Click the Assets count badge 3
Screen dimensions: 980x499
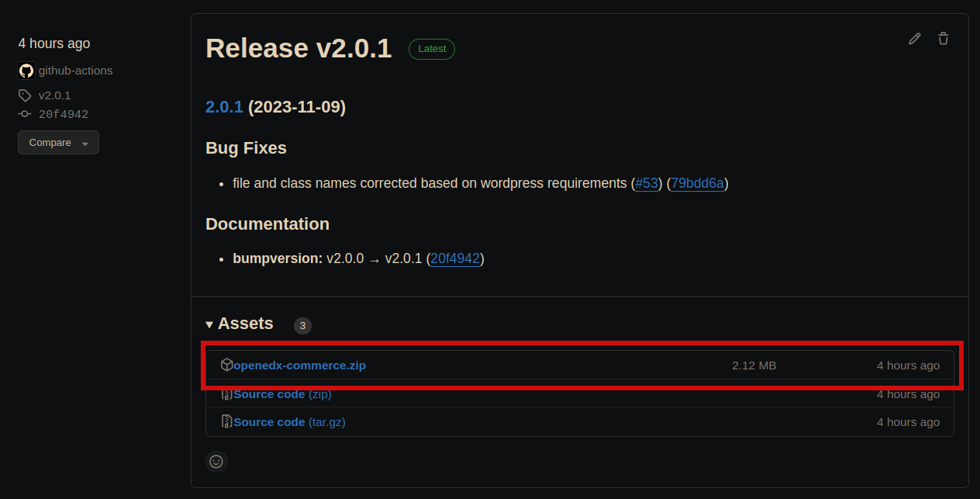click(x=302, y=326)
